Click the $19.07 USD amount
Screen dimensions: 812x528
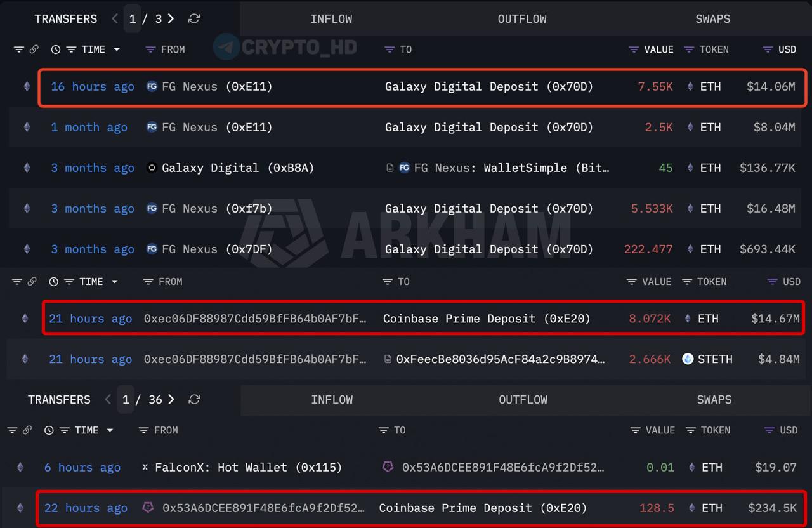(776, 467)
